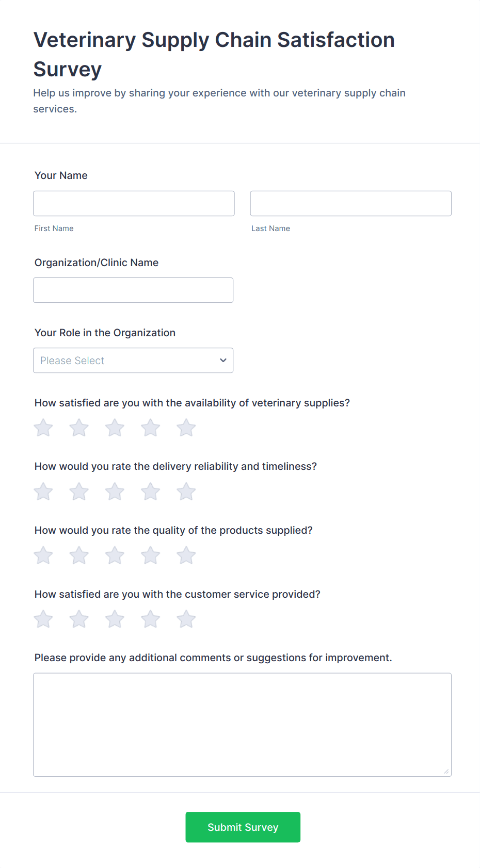The width and height of the screenshot is (480, 868).
Task: Click the dropdown chevron arrow for role
Action: [x=223, y=361]
